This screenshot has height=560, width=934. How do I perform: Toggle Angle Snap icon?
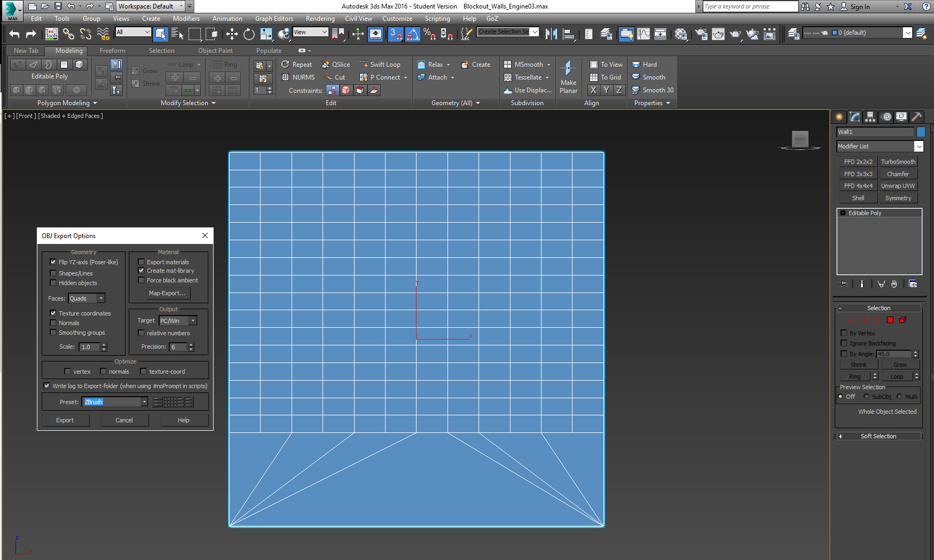[413, 34]
